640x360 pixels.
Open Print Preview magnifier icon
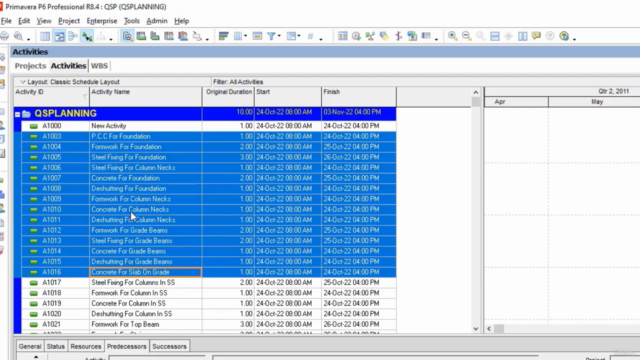(x=18, y=36)
